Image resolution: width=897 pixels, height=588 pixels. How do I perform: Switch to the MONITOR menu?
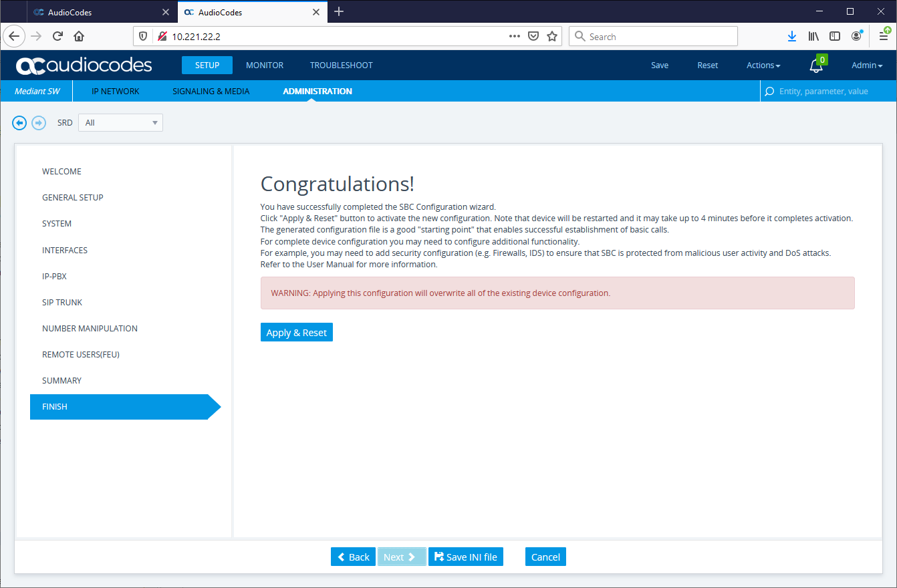click(x=265, y=65)
